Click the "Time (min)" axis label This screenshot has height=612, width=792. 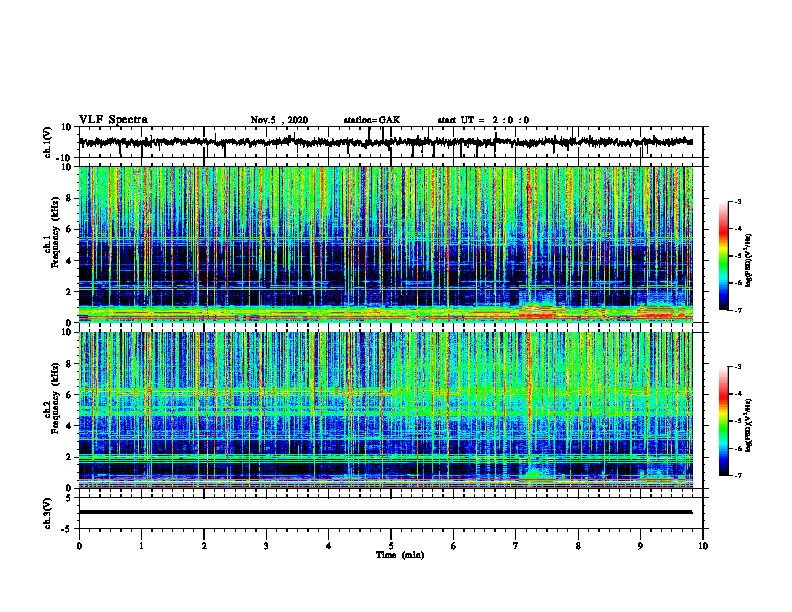[400, 555]
